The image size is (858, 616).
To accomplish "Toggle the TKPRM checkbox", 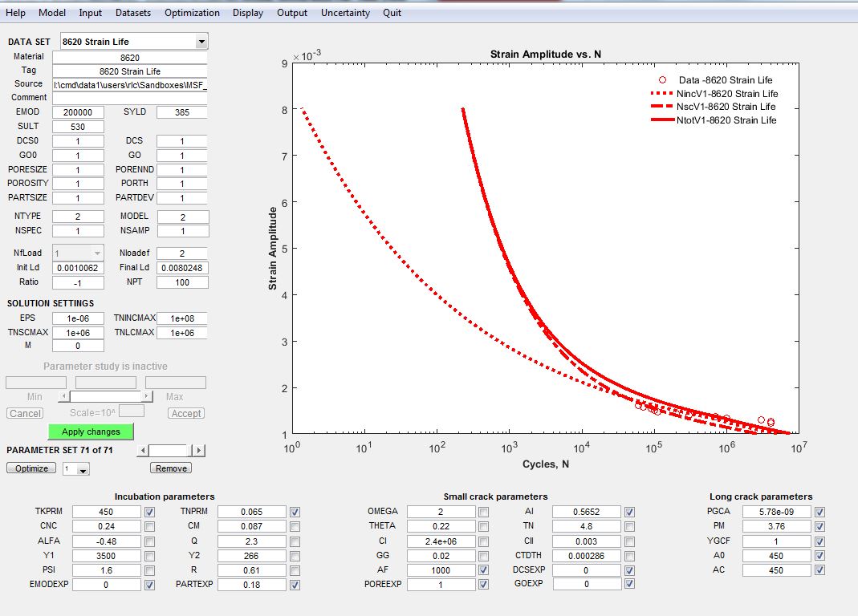I will coord(149,512).
